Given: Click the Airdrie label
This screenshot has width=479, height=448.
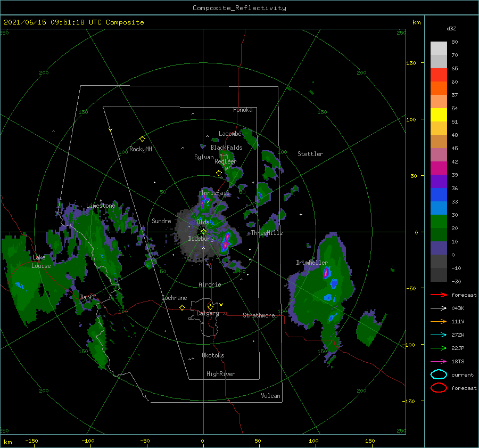Looking at the screenshot, I should 210,284.
